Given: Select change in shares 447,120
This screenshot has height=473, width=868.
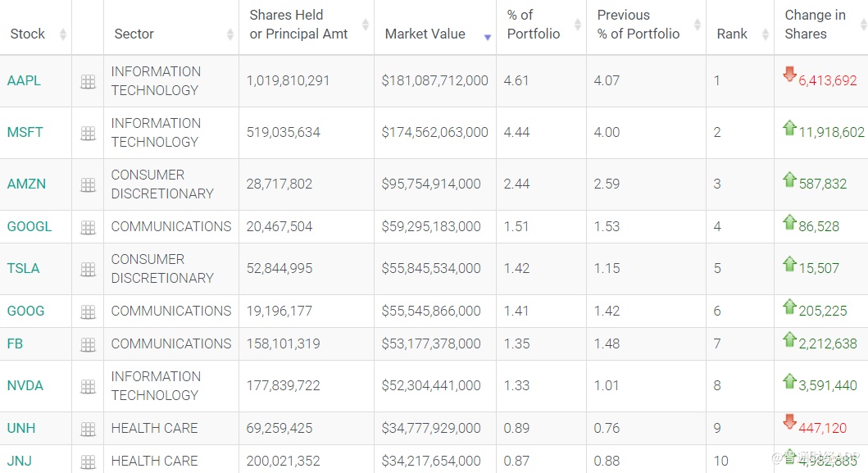Looking at the screenshot, I should (823, 428).
